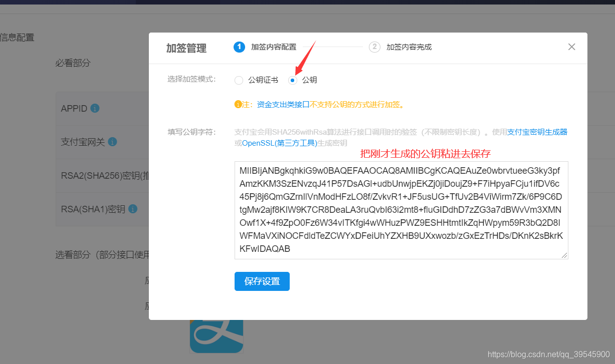Click the 填写公钥字符 label
Screen dimensions: 615x364
(191, 132)
